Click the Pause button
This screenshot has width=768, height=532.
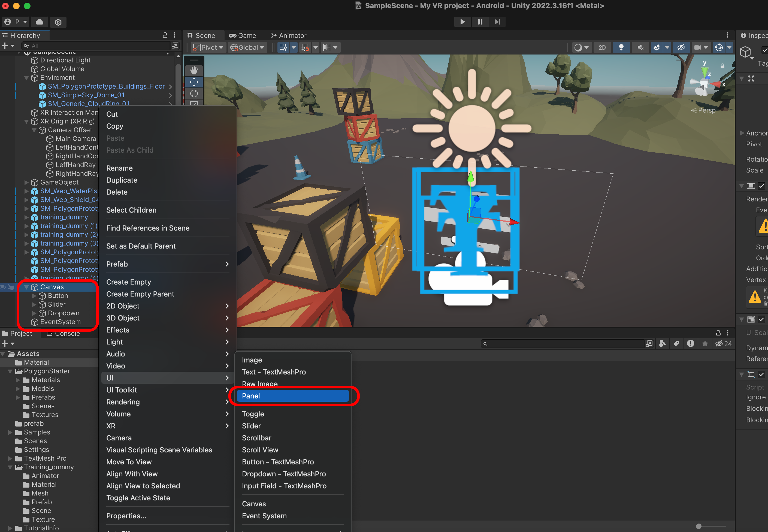coord(480,22)
